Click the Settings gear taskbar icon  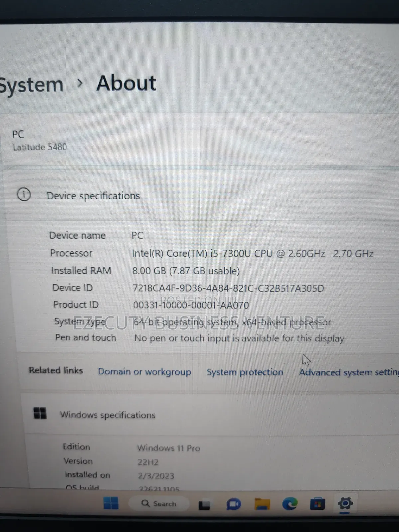coord(345,503)
